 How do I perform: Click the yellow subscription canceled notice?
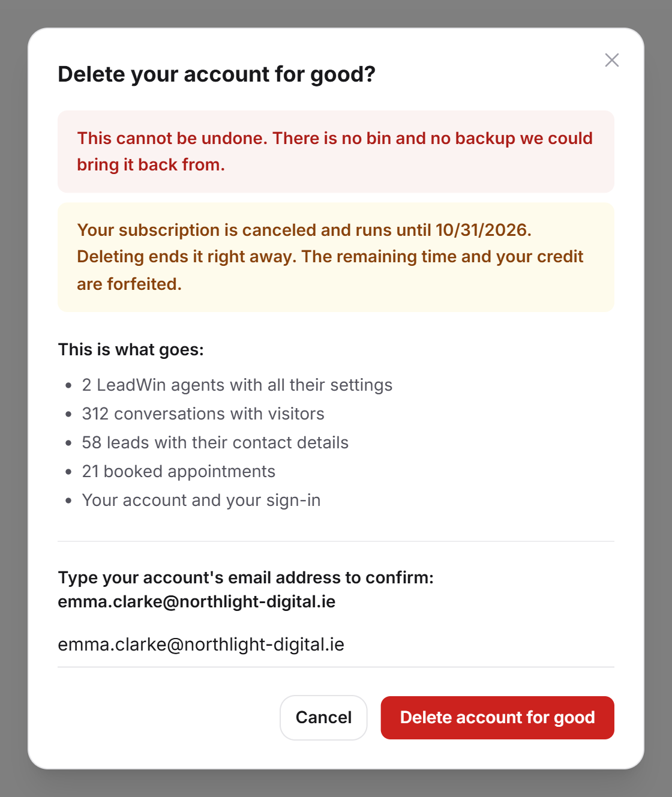(336, 257)
